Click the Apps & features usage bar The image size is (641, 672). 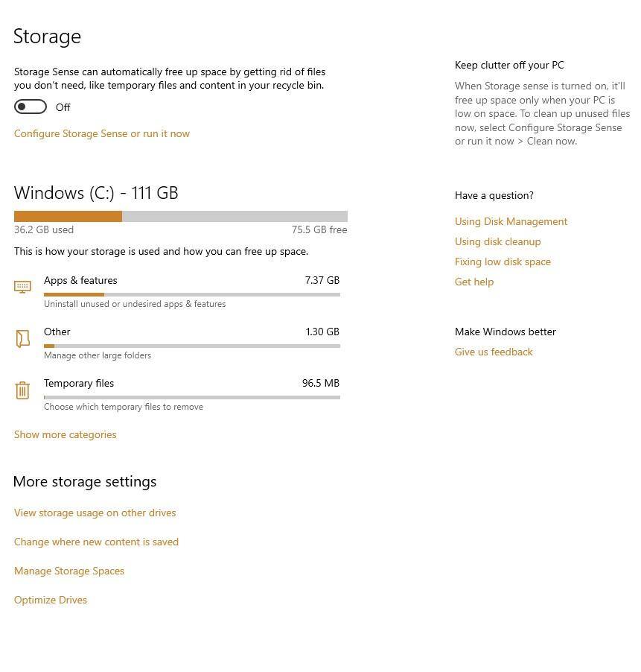191,294
